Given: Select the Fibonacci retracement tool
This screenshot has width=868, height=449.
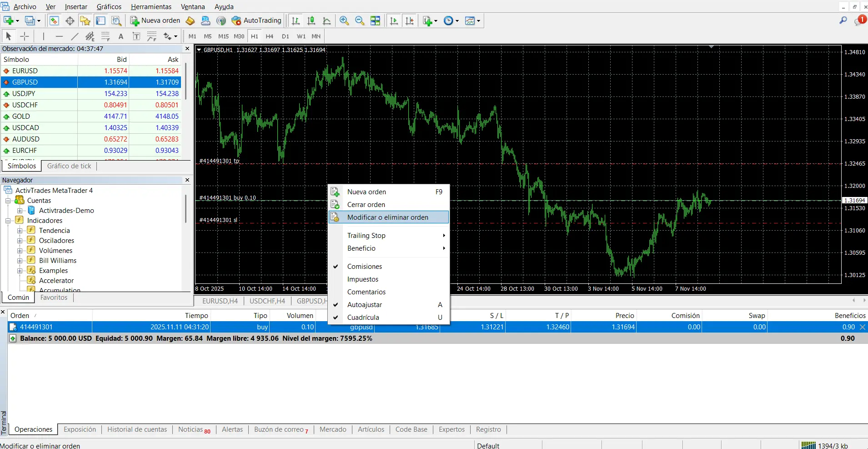Looking at the screenshot, I should (x=105, y=36).
